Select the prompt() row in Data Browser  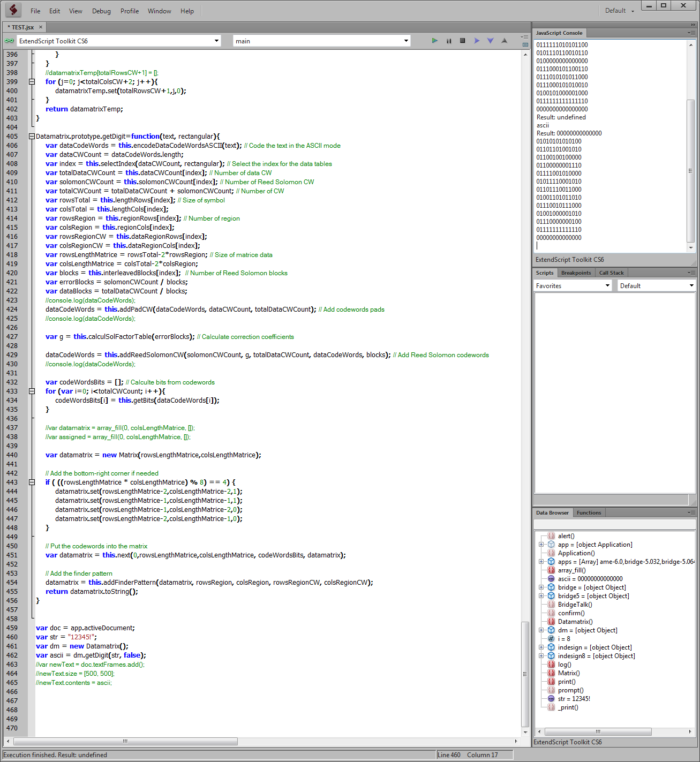point(570,690)
